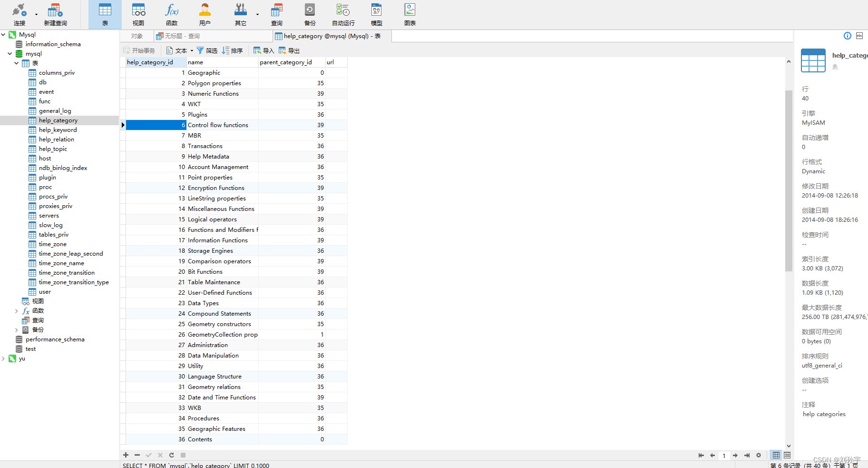Click the Text (文本) button

coord(176,50)
